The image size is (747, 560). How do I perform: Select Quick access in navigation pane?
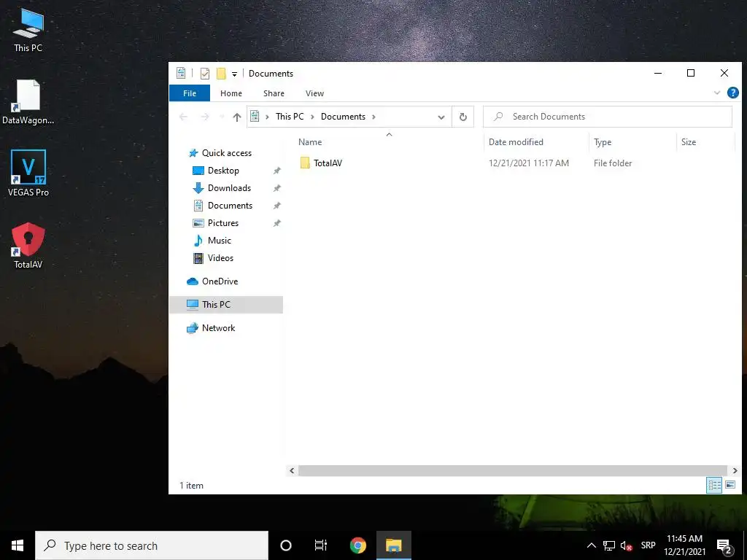coord(220,153)
